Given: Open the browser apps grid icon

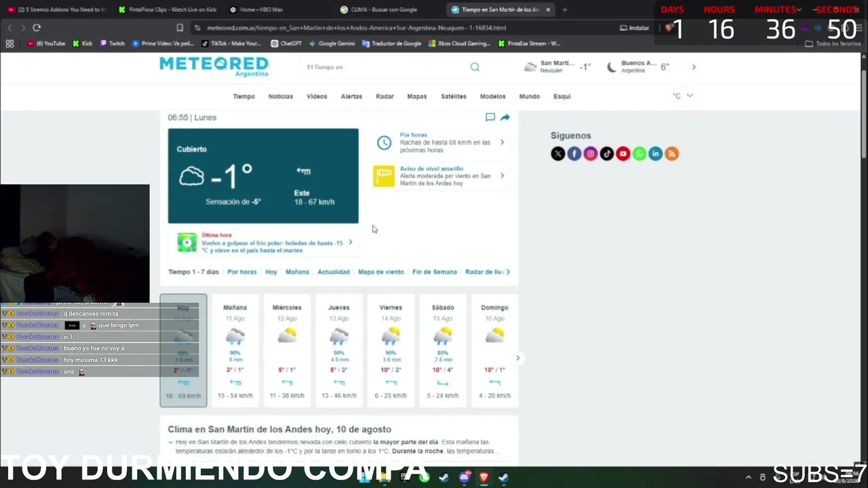Looking at the screenshot, I should click(9, 43).
